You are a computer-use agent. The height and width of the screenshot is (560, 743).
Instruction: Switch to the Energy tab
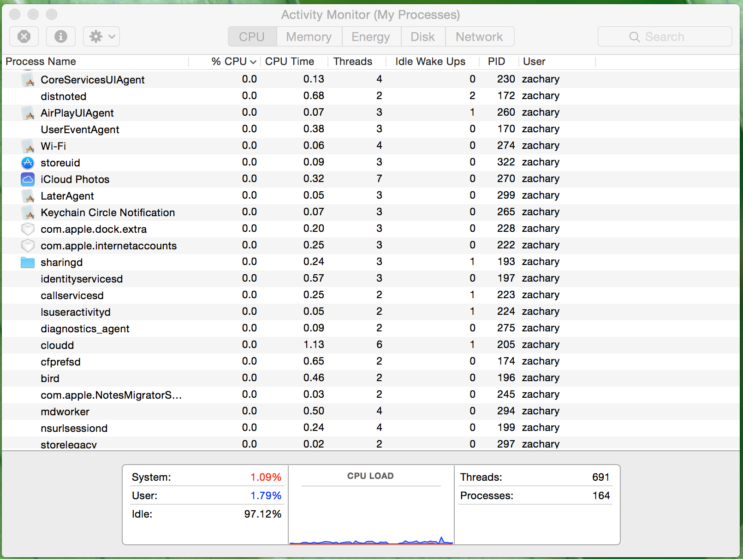point(371,36)
